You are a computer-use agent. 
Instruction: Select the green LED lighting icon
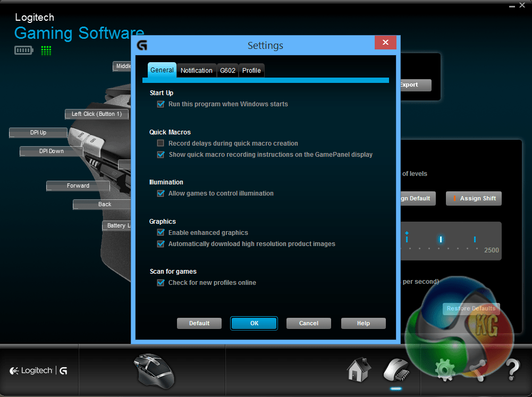tap(46, 50)
